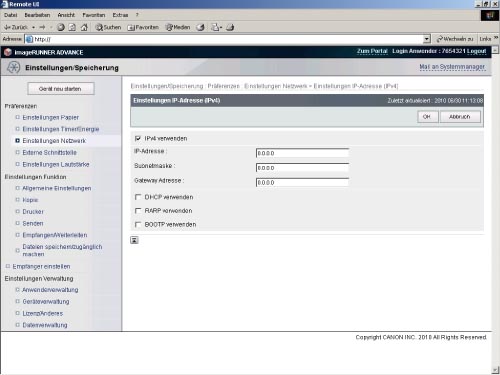This screenshot has width=500, height=375.
Task: Open the ? help menu
Action: click(137, 15)
